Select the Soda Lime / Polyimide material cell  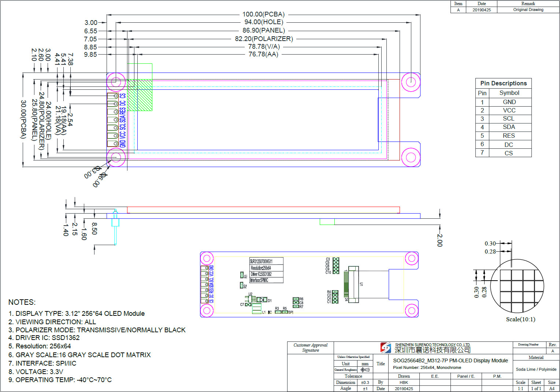pos(536,369)
